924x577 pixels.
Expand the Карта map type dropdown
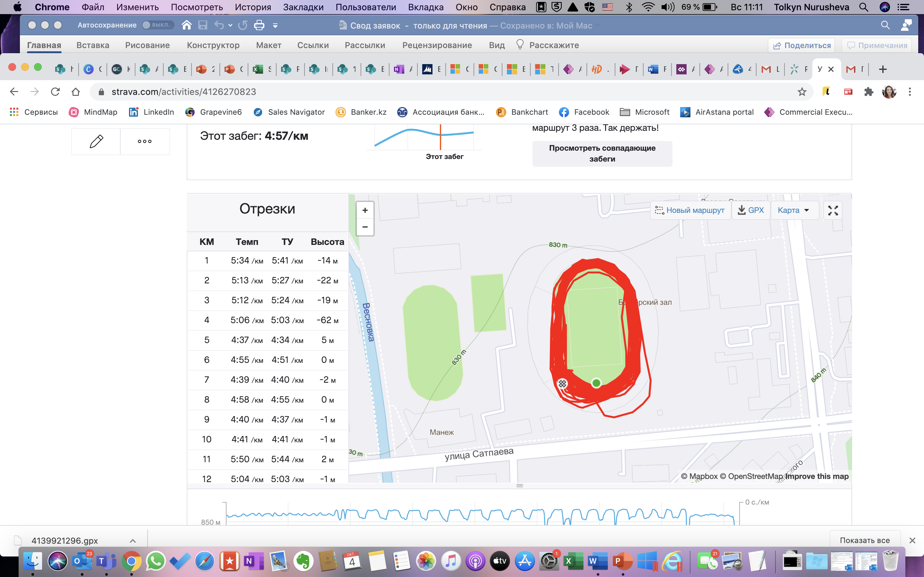pos(794,210)
